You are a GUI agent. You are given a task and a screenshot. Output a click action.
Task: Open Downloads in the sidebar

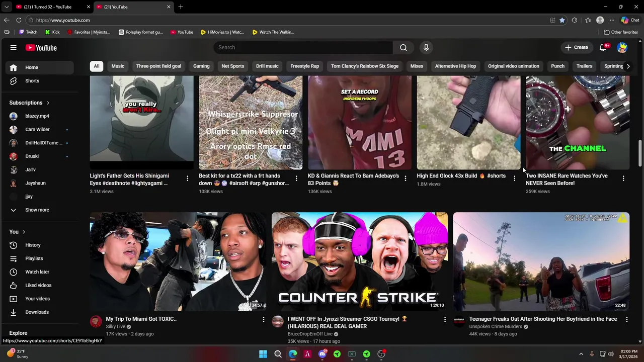[38, 312]
